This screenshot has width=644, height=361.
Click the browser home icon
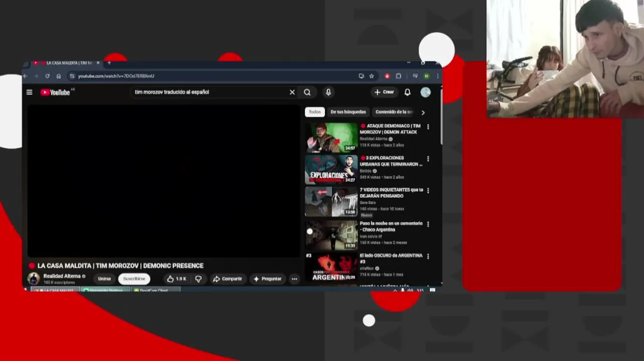[x=59, y=76]
